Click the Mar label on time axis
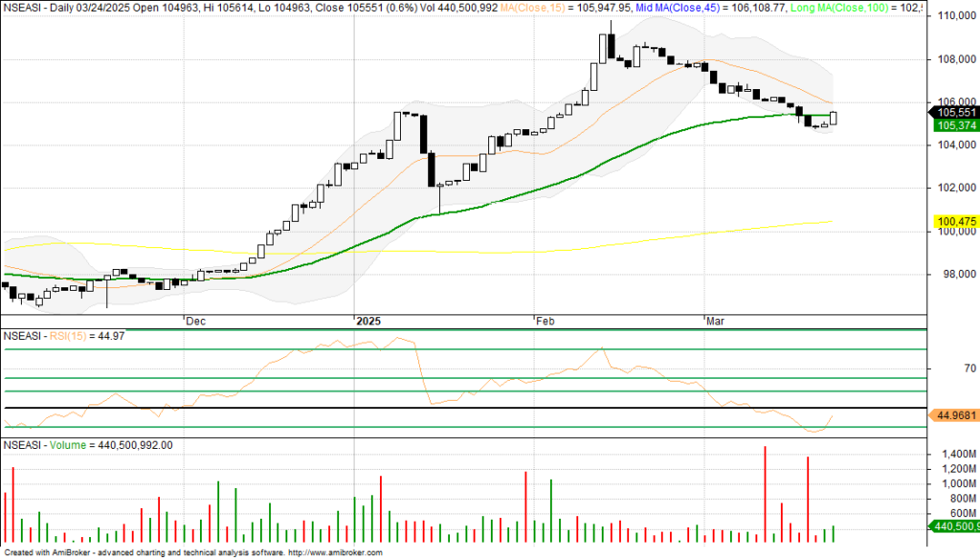 tap(714, 323)
